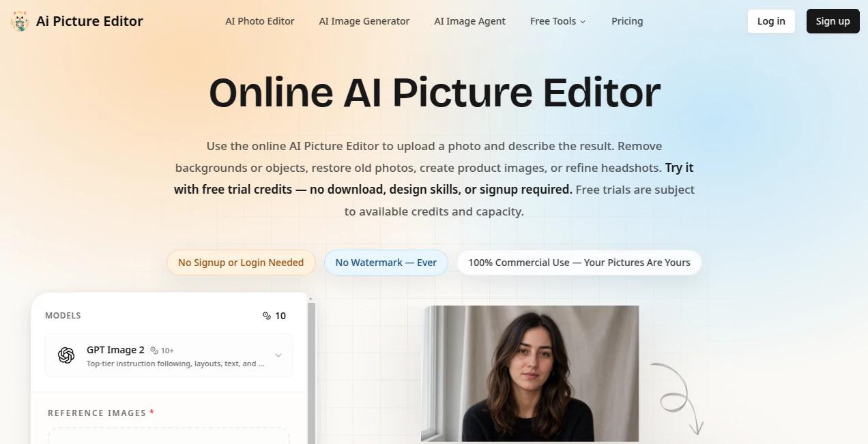The height and width of the screenshot is (444, 868).
Task: Open AI Photo Editor in the navigation
Action: coord(260,21)
